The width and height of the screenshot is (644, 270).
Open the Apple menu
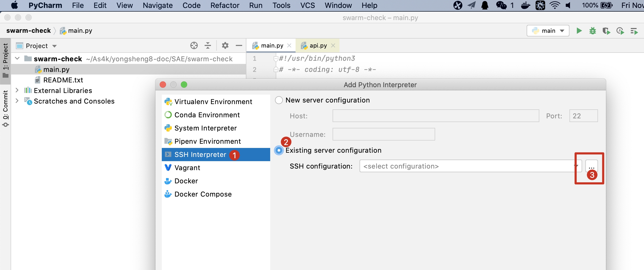[x=15, y=5]
